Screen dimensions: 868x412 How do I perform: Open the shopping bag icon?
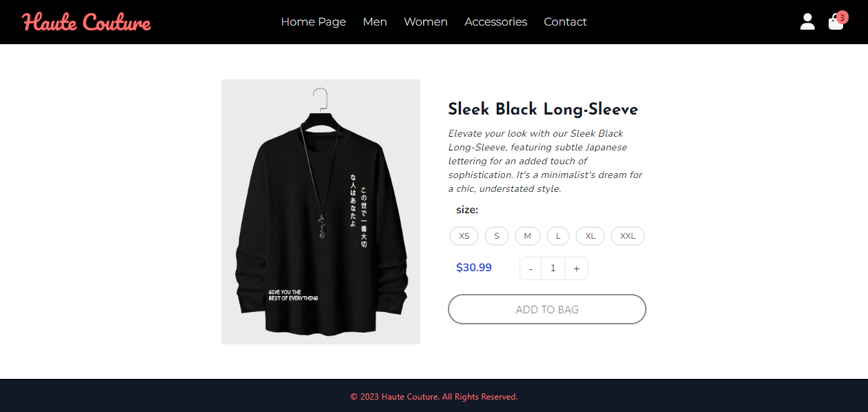coord(835,24)
